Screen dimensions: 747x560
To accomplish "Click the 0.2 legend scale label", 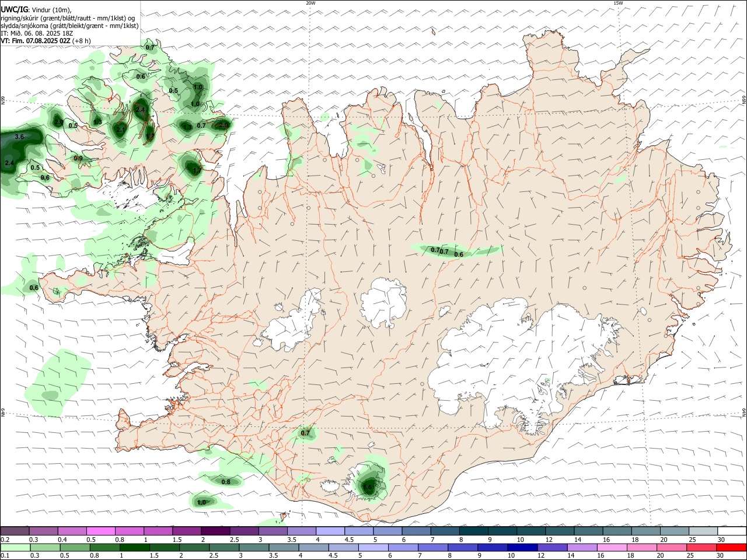I will (5, 540).
